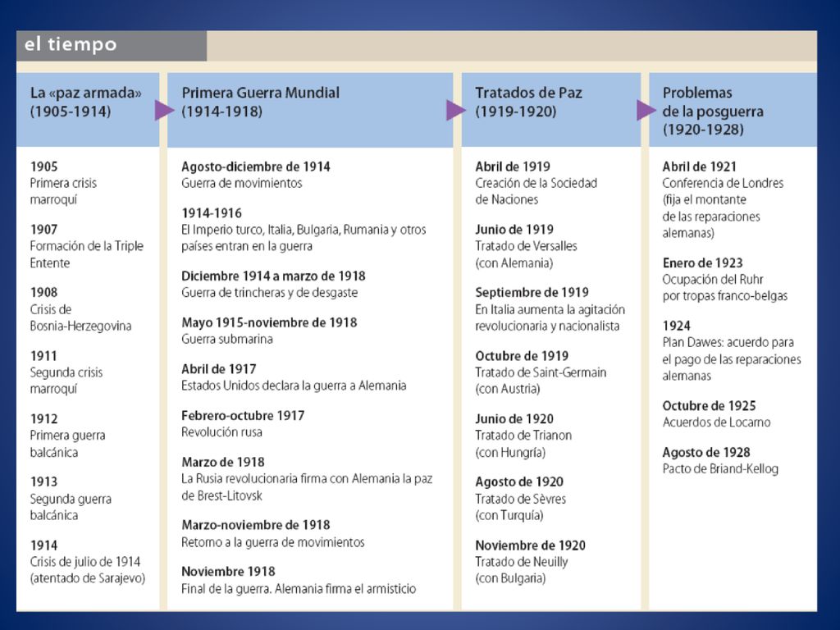Click 'Abril de 1921' date
Screen dimensions: 840x630
click(x=699, y=167)
